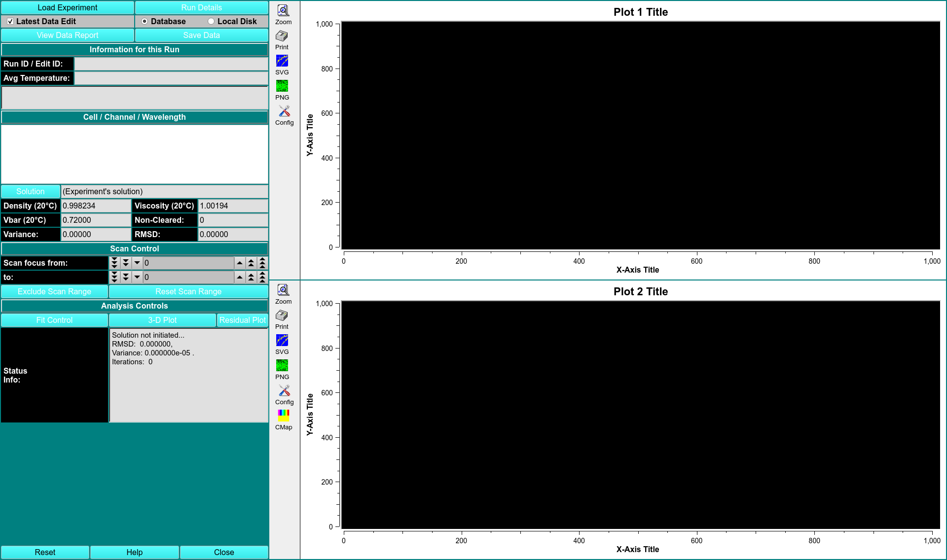Click the Print icon for Plot 1
The width and height of the screenshot is (947, 560).
pos(282,36)
